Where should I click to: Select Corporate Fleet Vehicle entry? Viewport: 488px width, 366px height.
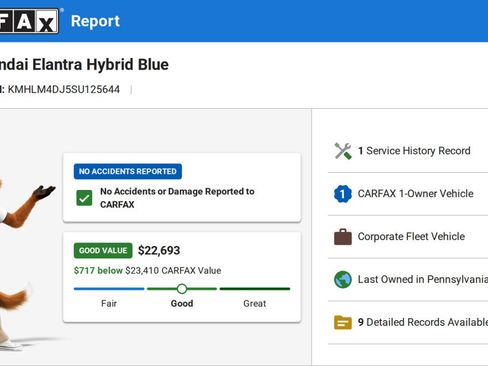tap(411, 236)
